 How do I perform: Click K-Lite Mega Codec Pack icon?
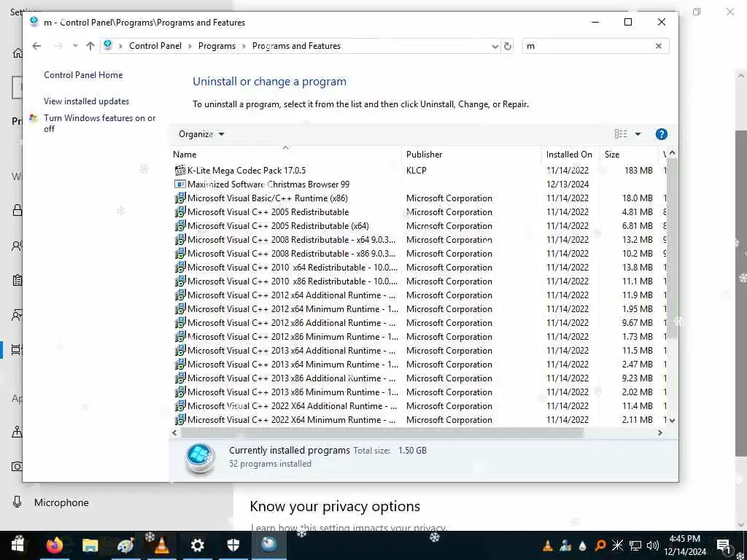[x=180, y=171]
